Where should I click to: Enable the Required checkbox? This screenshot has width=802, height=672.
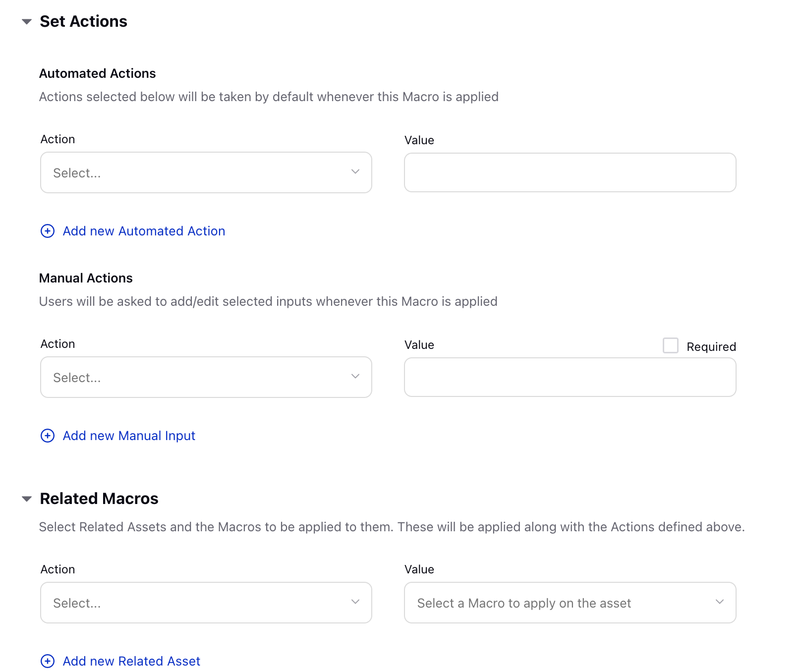click(x=671, y=345)
